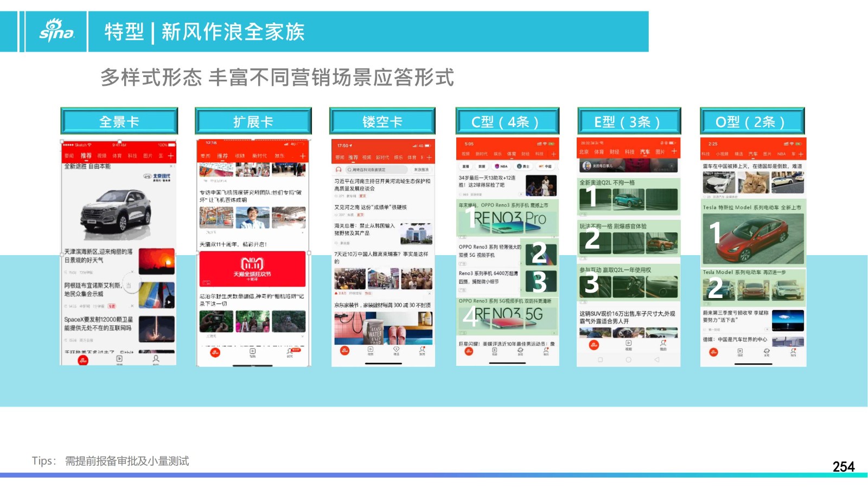Click page number 254

tap(844, 467)
